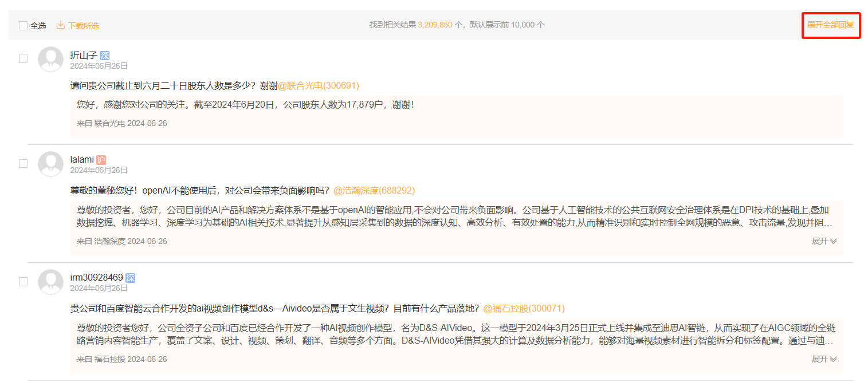Image resolution: width=868 pixels, height=382 pixels.
Task: Tick the checkbox for lalami's question
Action: coord(23,163)
